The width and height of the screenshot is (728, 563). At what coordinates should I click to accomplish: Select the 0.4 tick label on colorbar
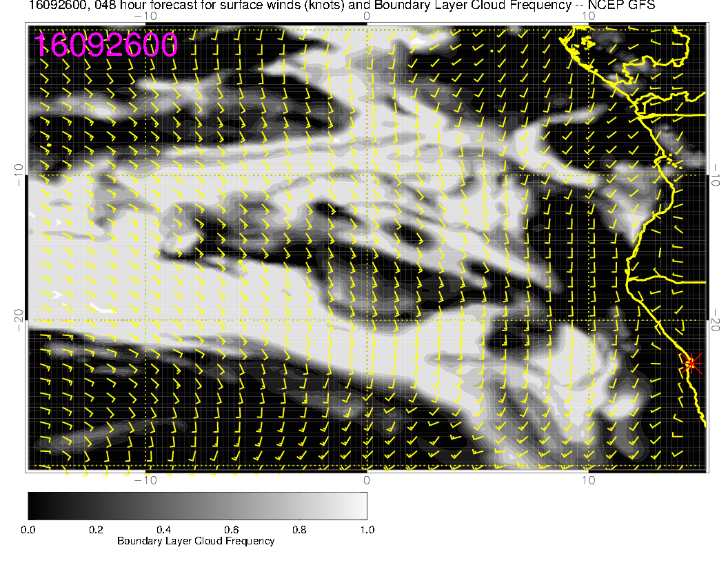pyautogui.click(x=163, y=529)
